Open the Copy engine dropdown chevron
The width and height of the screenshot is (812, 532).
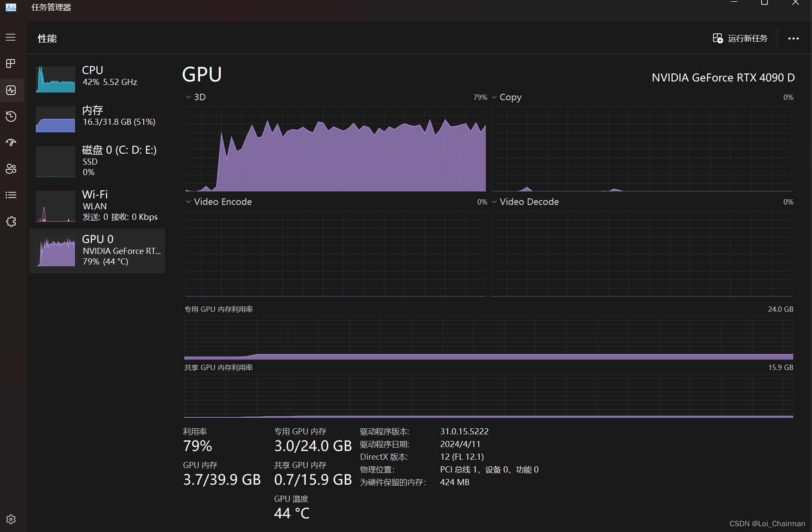point(494,97)
